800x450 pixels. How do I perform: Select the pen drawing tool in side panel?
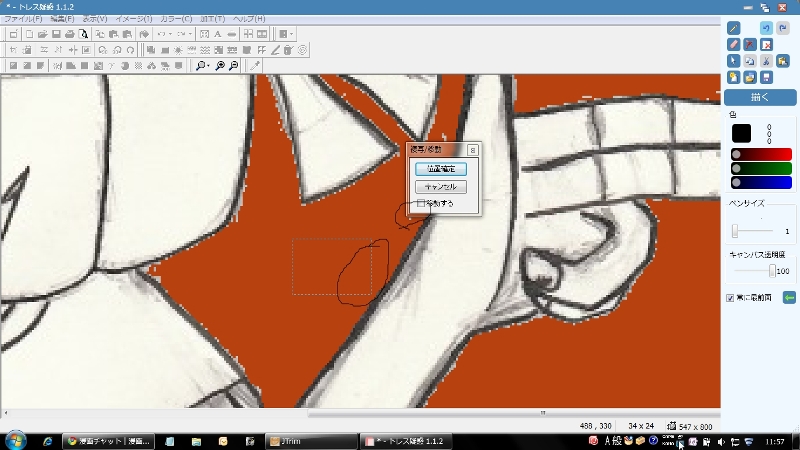tap(733, 28)
